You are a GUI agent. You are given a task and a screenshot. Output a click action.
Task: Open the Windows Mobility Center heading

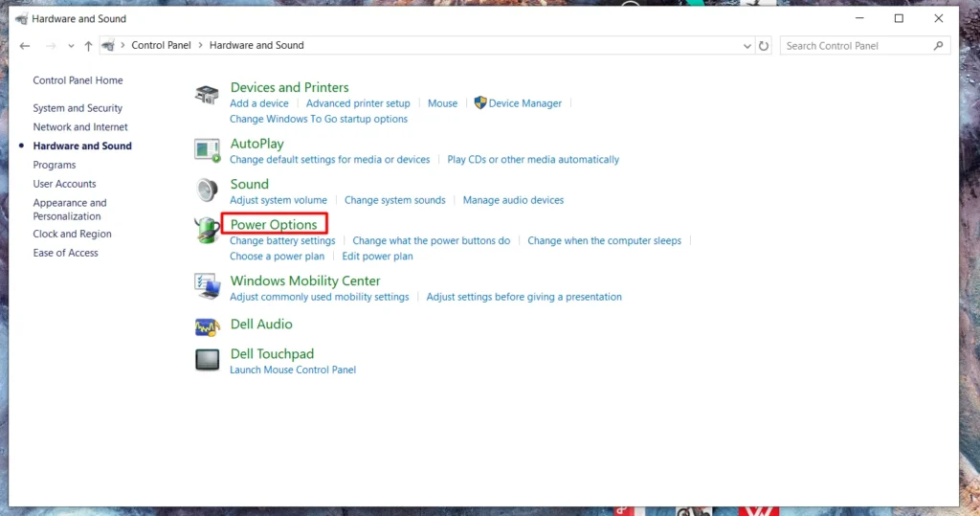305,280
